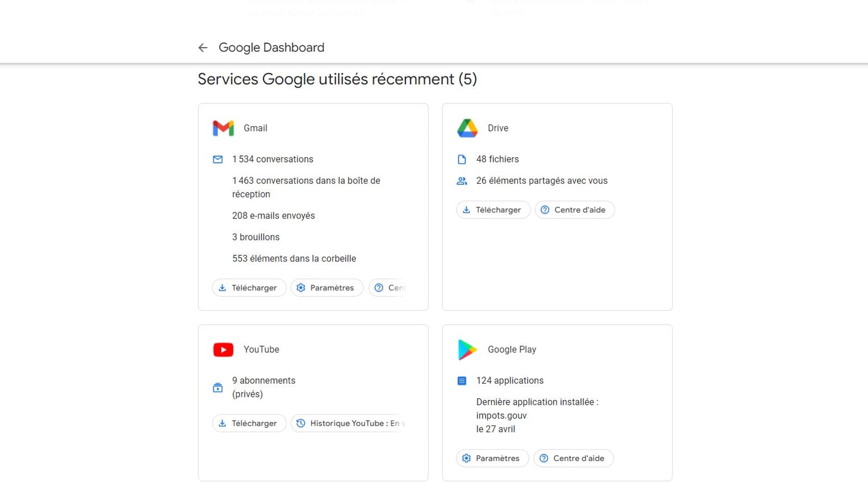
Task: Click the envelope icon beside 1 534 conversations
Action: [x=218, y=159]
